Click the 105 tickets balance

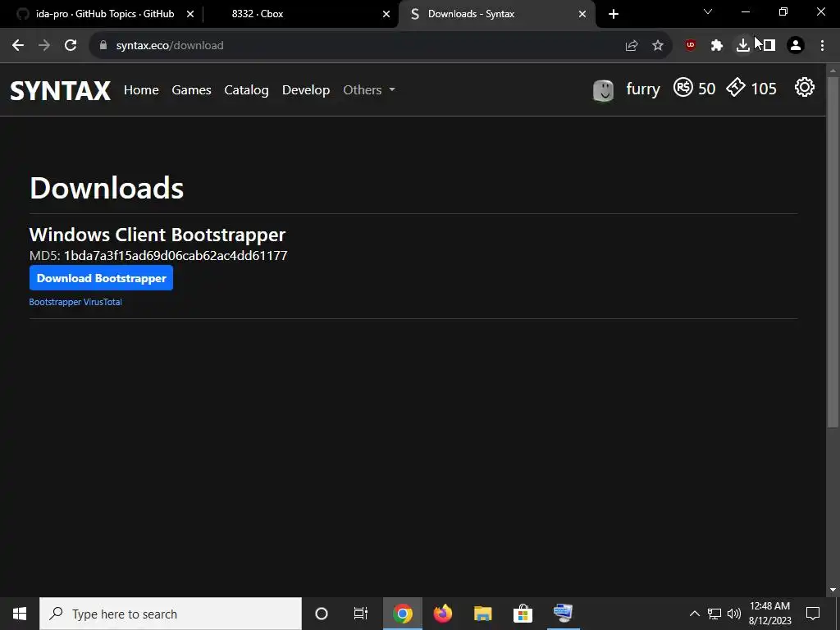(764, 89)
